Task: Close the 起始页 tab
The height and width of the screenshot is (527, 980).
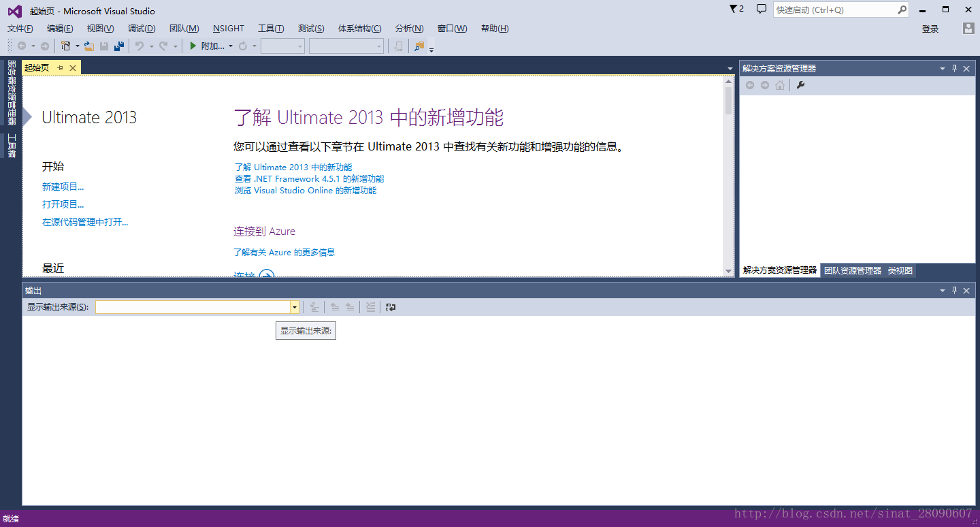Action: [73, 68]
